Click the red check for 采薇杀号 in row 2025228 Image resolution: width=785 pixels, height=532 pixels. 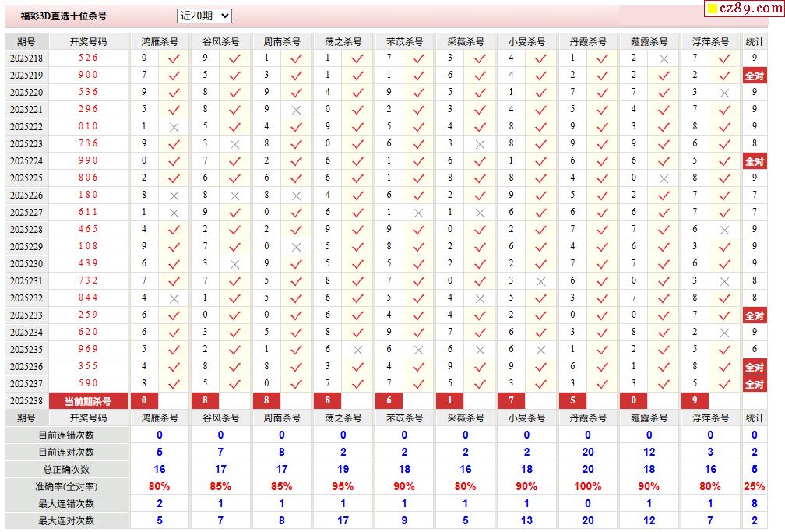click(480, 230)
